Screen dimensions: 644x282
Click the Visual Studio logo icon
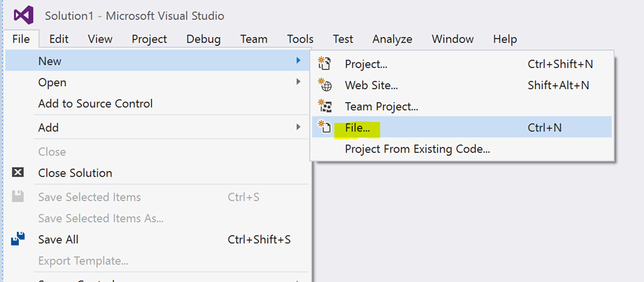pyautogui.click(x=23, y=15)
